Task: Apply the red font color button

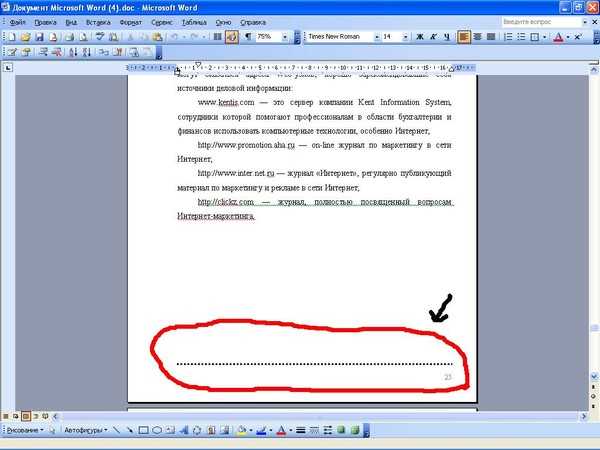Action: pyautogui.click(x=558, y=37)
